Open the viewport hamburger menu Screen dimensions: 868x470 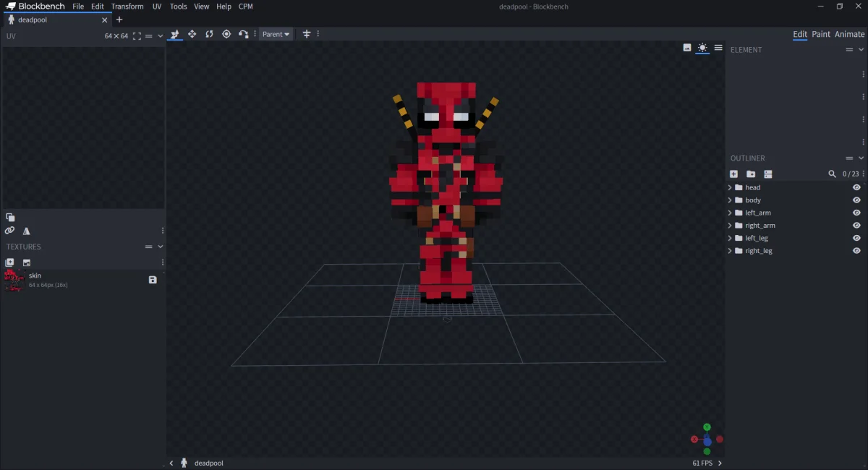tap(718, 48)
